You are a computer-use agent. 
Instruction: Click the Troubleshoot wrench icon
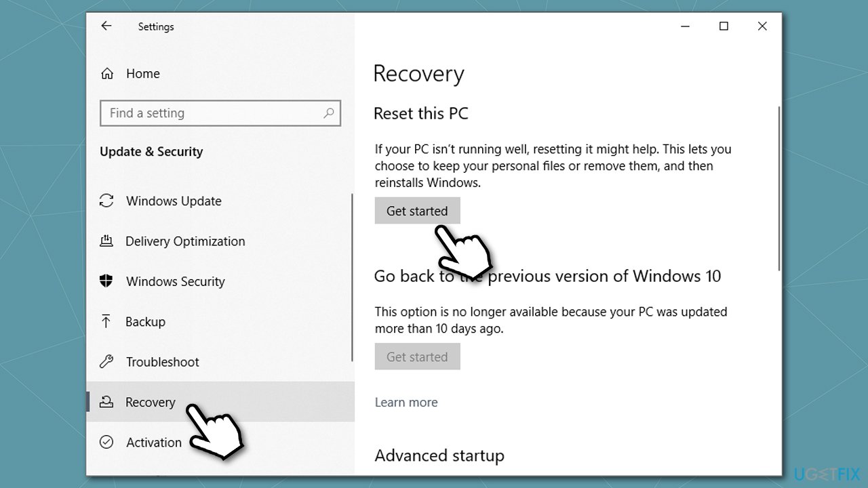click(x=106, y=361)
